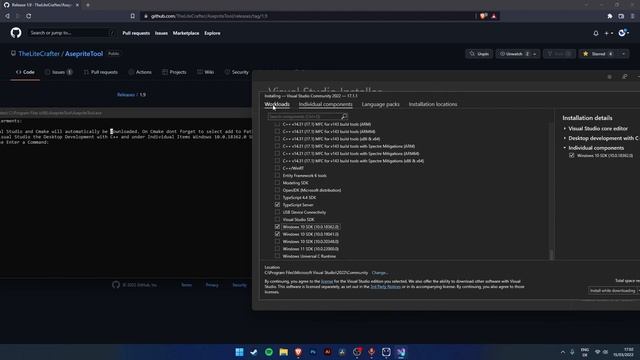The image size is (640, 360).
Task: Check USB Device Connectivity component
Action: [277, 212]
